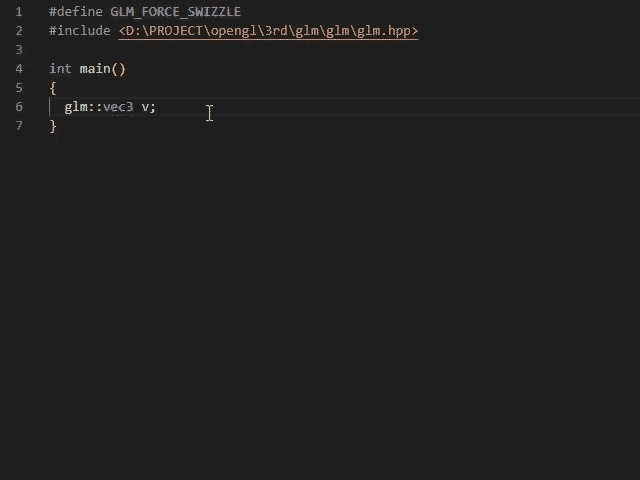
Task: Click the closing curly brace
Action: tap(53, 126)
